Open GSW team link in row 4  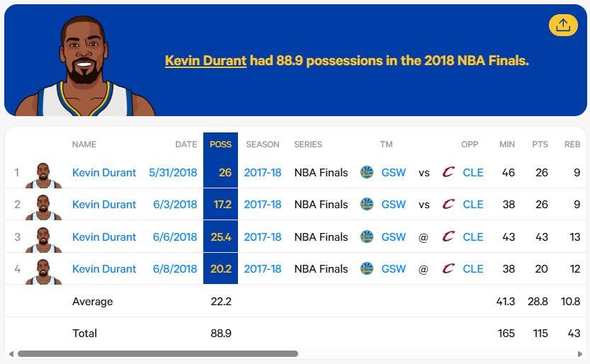(x=394, y=269)
